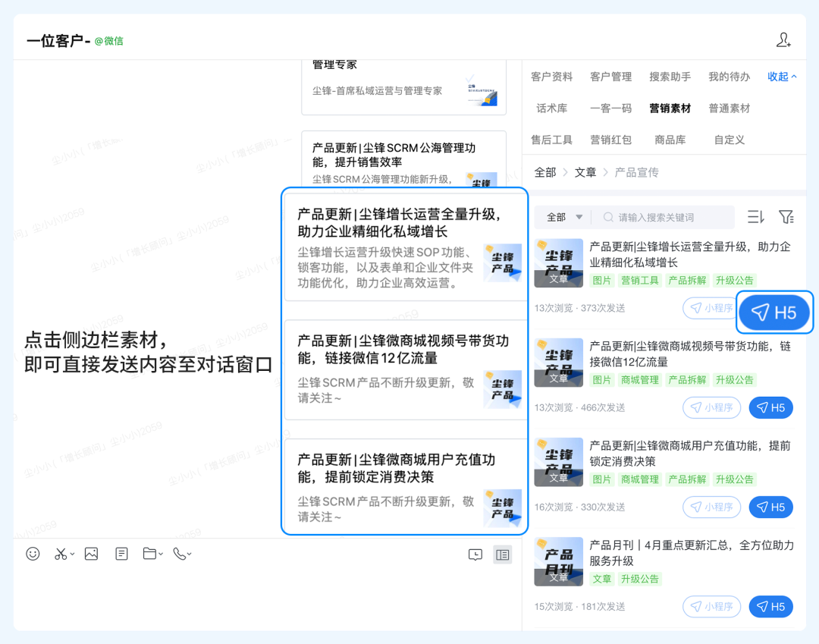
Task: Send 增长运营全量升级 article as H5
Action: coord(774,313)
